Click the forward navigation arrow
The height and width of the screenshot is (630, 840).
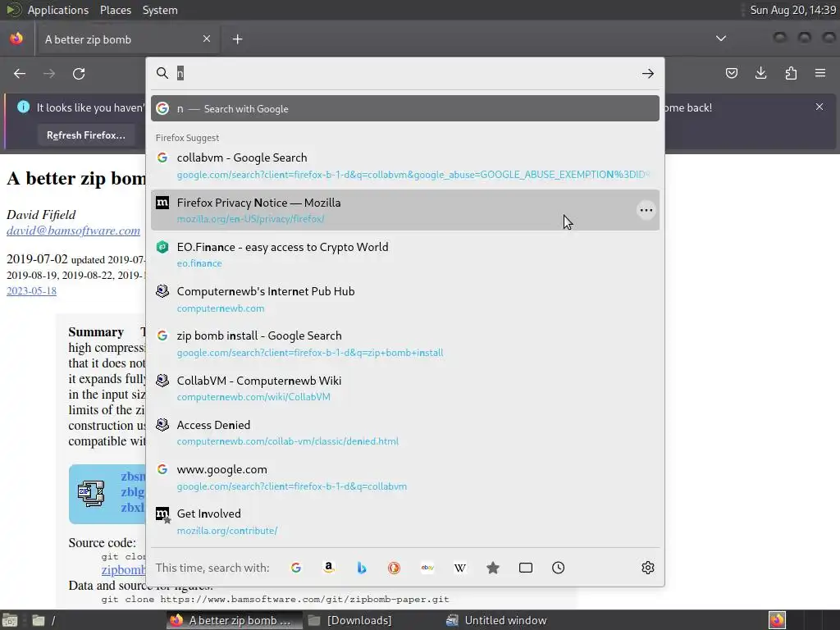tap(49, 73)
